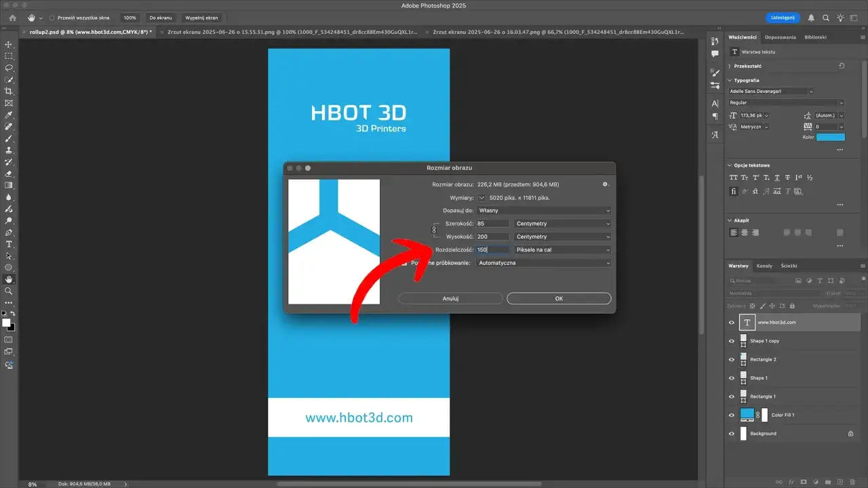
Task: Reset transform in Przekształć section
Action: [842, 66]
